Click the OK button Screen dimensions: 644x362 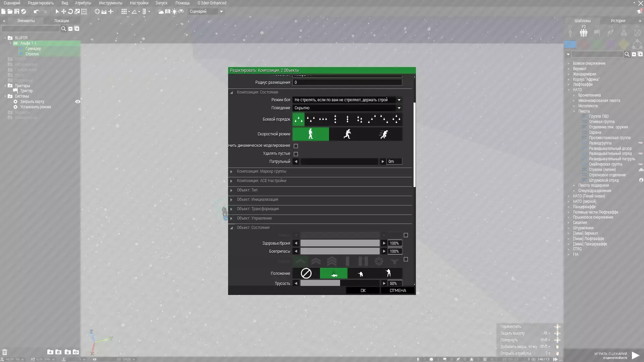(363, 291)
